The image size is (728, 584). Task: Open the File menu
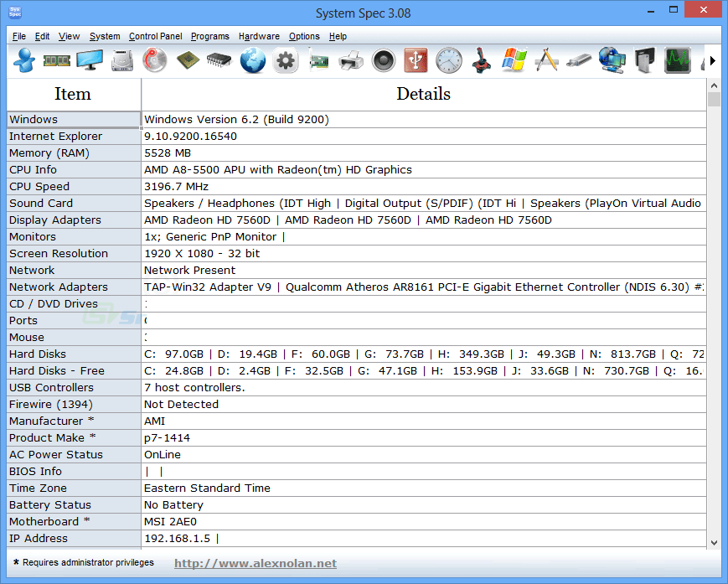point(19,36)
